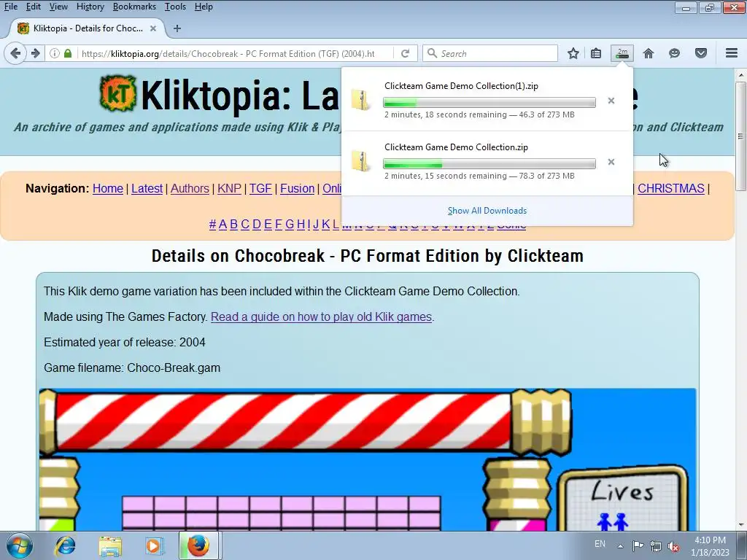Open the Tools menu

point(175,7)
